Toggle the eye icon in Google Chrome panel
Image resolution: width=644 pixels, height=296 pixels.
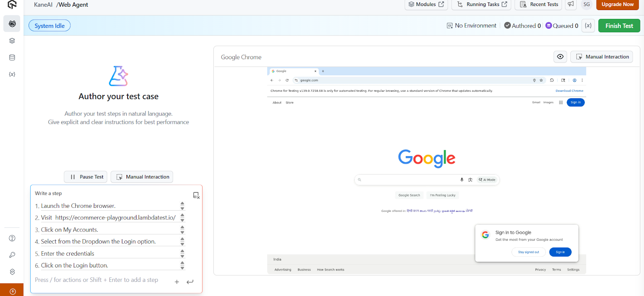click(560, 57)
